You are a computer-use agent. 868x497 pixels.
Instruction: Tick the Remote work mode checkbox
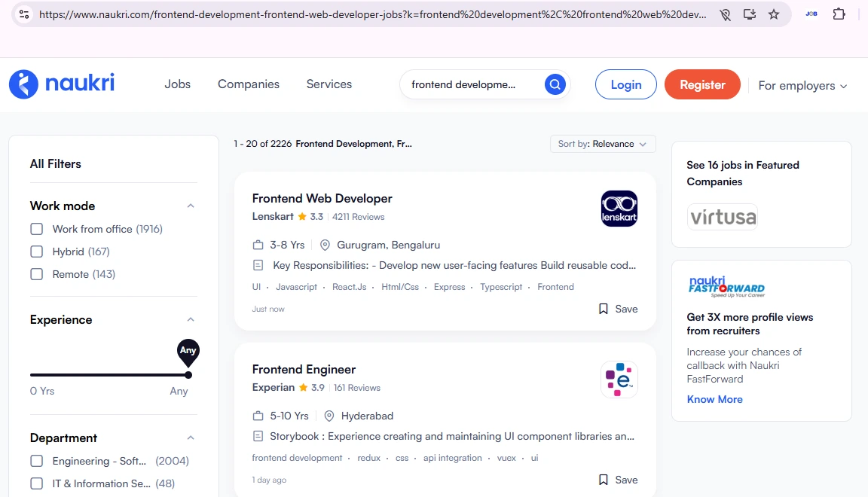37,274
